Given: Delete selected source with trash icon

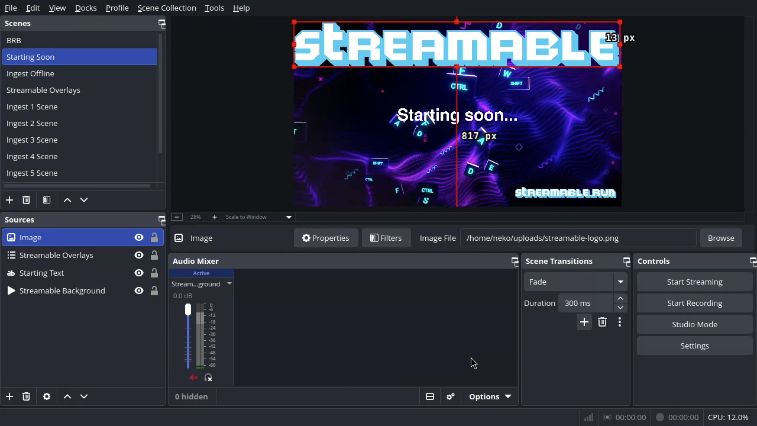Looking at the screenshot, I should point(27,397).
